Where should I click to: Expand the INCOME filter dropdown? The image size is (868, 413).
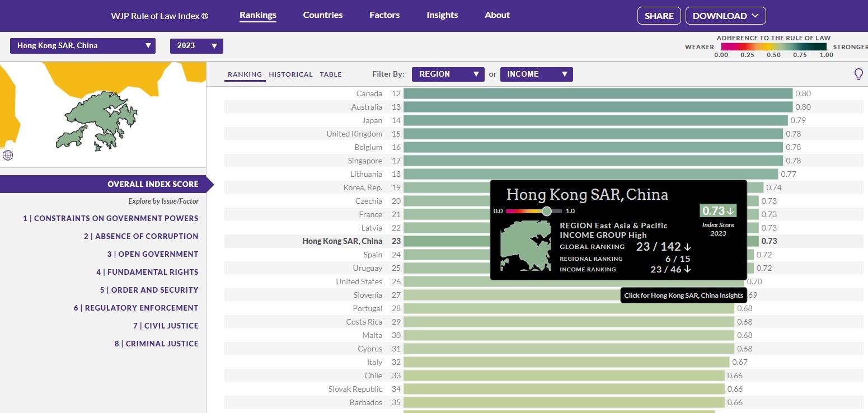click(536, 74)
